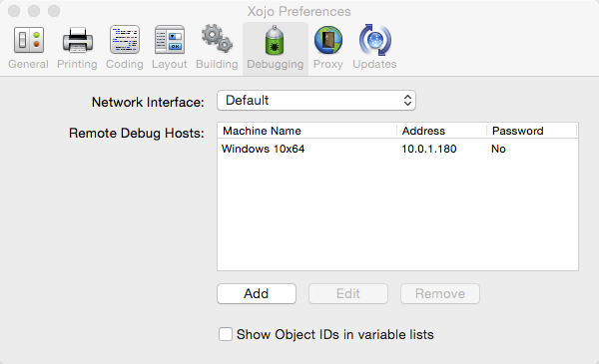The image size is (599, 364).
Task: Click the Password value No
Action: [x=498, y=149]
